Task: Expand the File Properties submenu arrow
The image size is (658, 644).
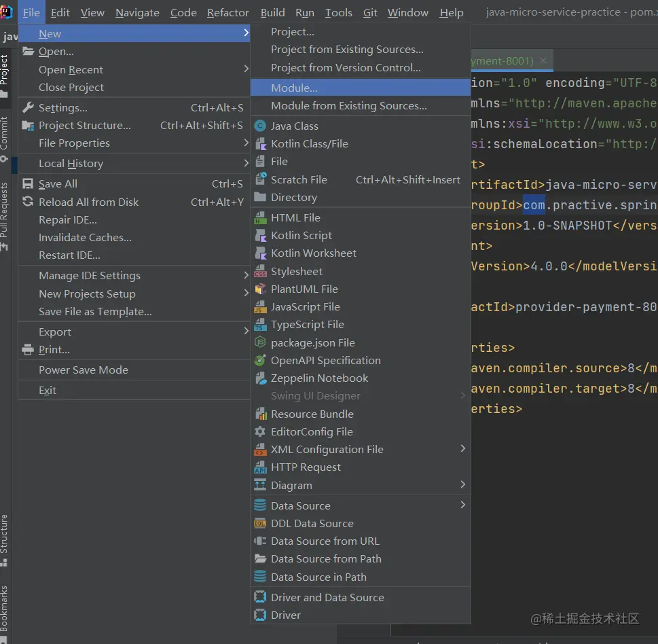Action: pyautogui.click(x=246, y=143)
